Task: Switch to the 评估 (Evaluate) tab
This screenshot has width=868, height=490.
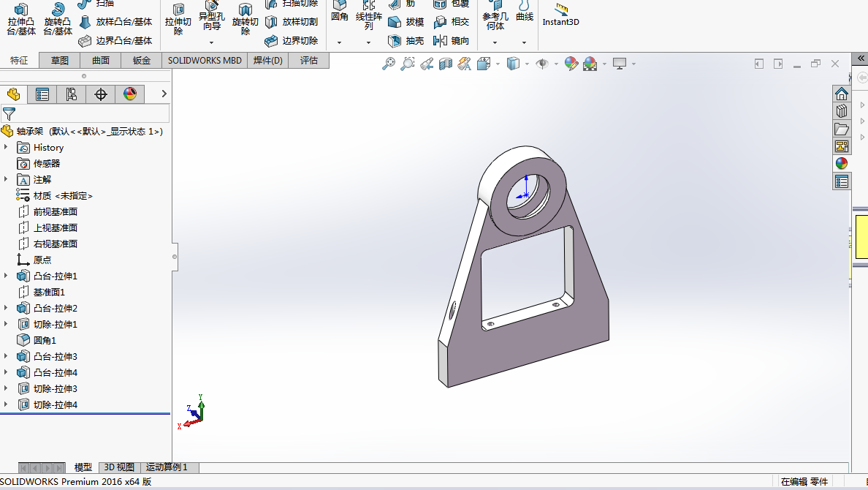Action: (309, 61)
